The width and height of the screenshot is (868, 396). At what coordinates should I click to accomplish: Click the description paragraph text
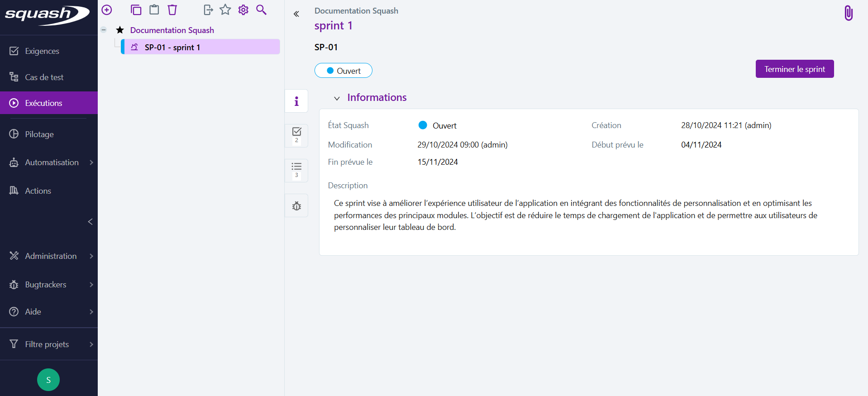click(x=576, y=215)
